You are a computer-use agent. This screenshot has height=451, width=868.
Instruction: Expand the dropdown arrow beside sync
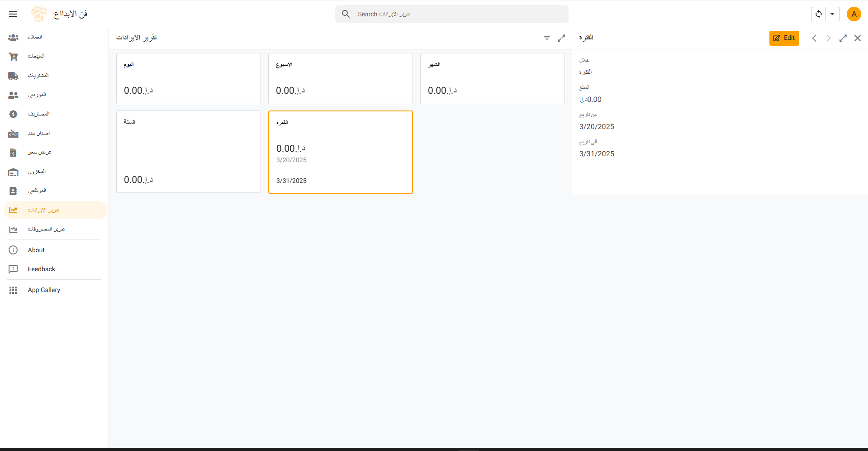pyautogui.click(x=832, y=14)
